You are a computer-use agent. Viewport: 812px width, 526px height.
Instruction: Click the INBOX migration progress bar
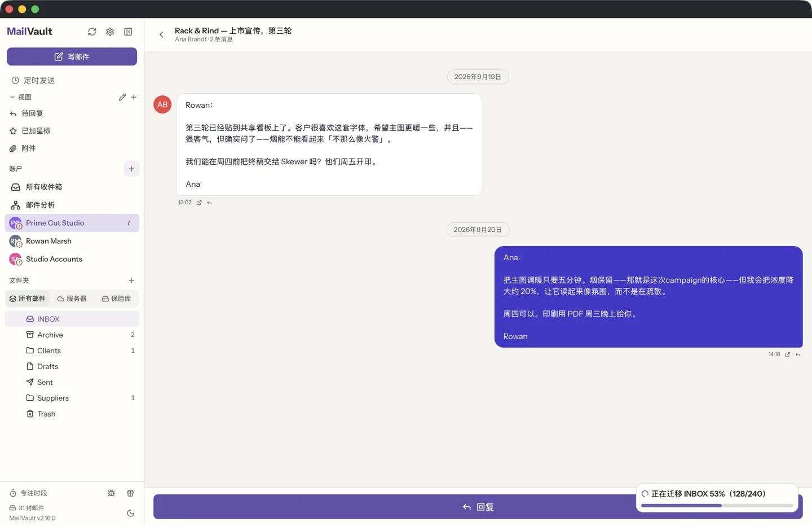tap(717, 506)
